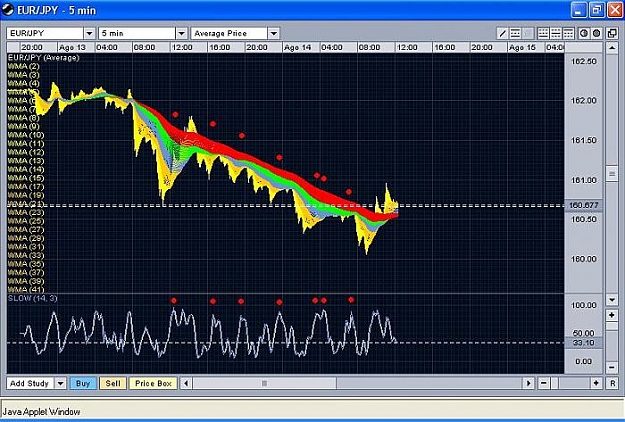Image resolution: width=625 pixels, height=422 pixels.
Task: Toggle the half-filled circle contrast icon
Action: coord(584,33)
